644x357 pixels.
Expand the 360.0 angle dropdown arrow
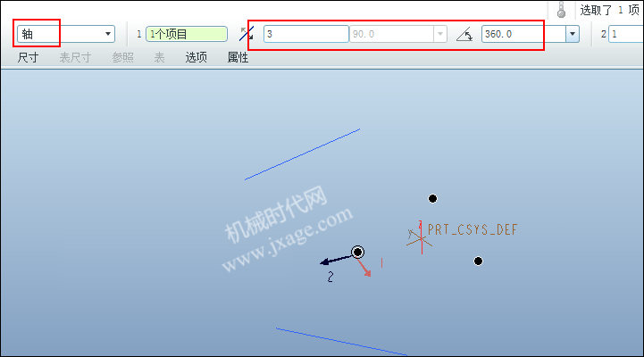pos(573,34)
